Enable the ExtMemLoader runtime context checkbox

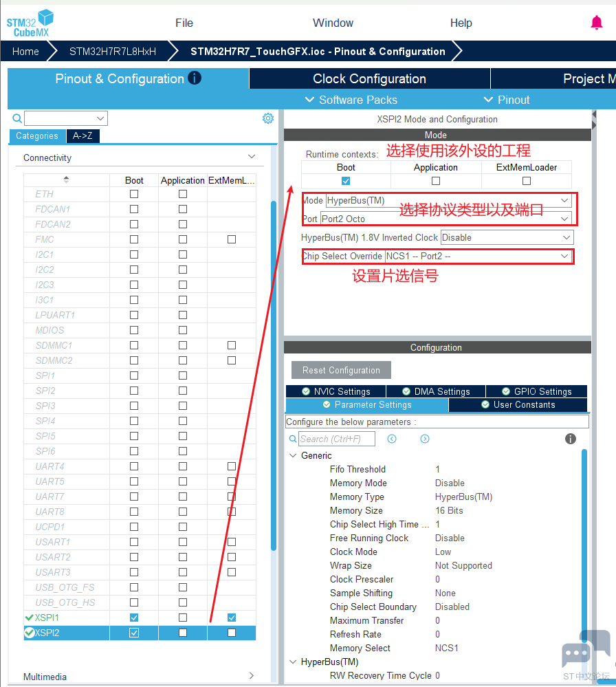527,180
